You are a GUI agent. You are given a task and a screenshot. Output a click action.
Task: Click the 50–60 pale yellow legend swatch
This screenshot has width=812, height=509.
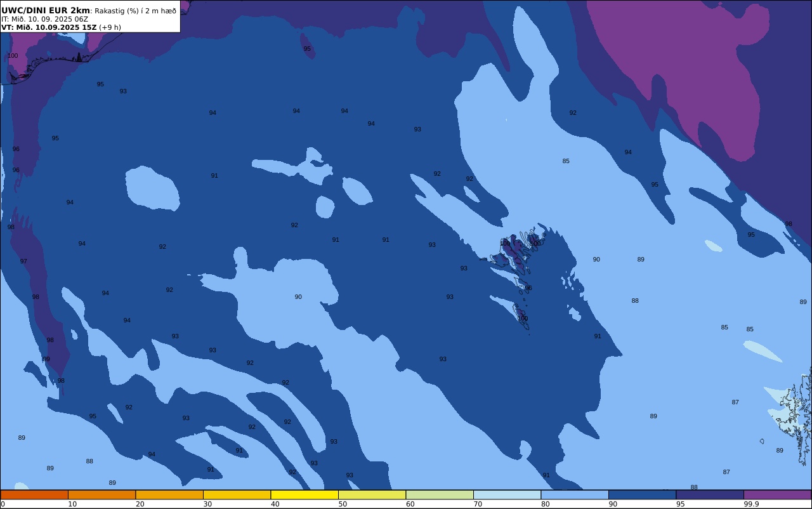click(372, 494)
